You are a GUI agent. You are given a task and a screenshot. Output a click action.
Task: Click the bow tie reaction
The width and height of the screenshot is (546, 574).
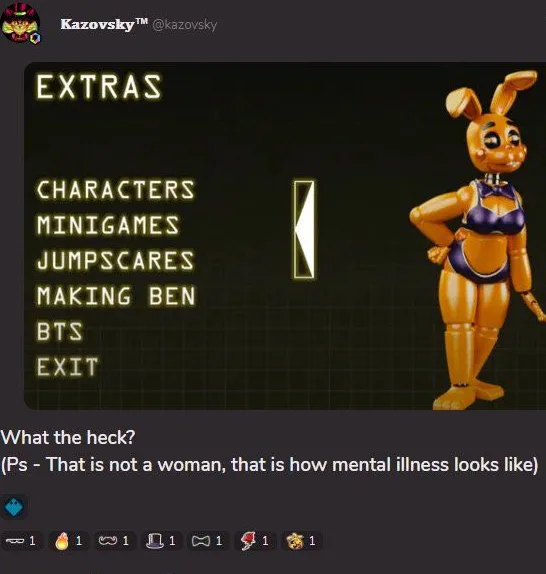click(x=208, y=541)
